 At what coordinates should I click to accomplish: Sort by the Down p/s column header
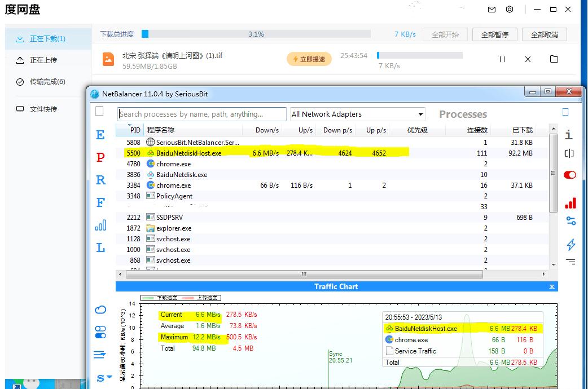click(335, 130)
